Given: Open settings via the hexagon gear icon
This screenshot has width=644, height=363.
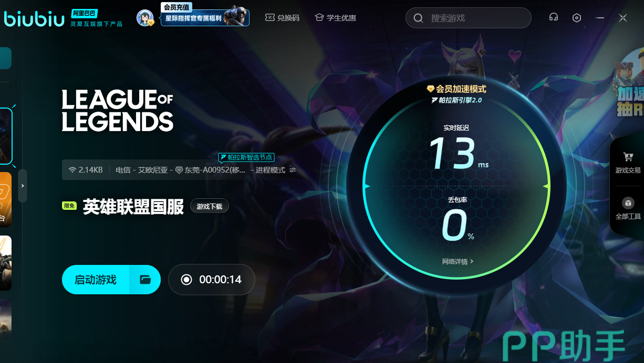Looking at the screenshot, I should [x=577, y=18].
